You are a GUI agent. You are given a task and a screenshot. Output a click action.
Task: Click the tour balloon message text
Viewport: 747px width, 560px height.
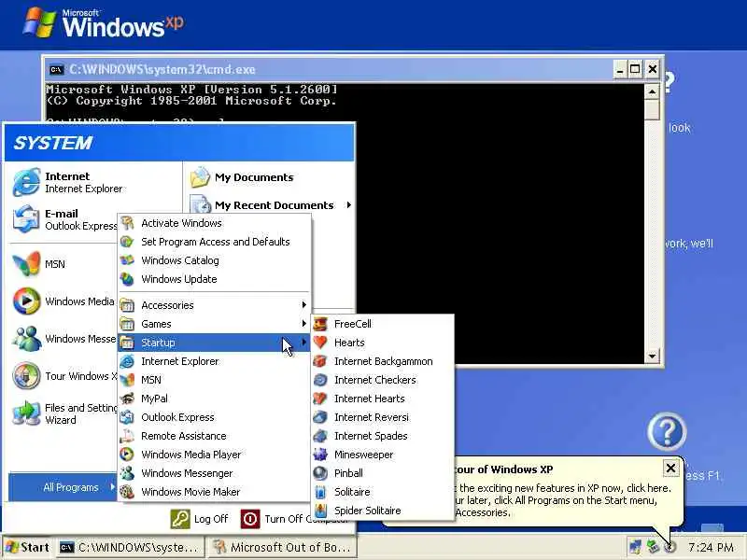coord(561,500)
